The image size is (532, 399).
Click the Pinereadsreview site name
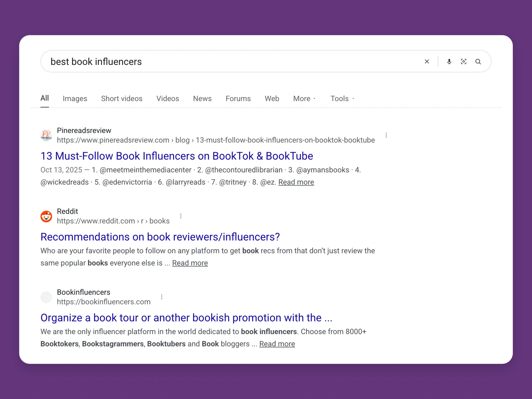pos(84,130)
